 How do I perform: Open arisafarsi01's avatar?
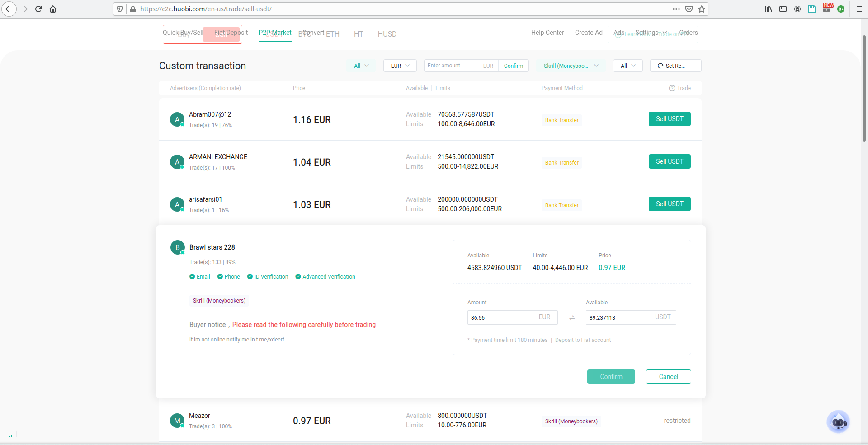(x=177, y=204)
